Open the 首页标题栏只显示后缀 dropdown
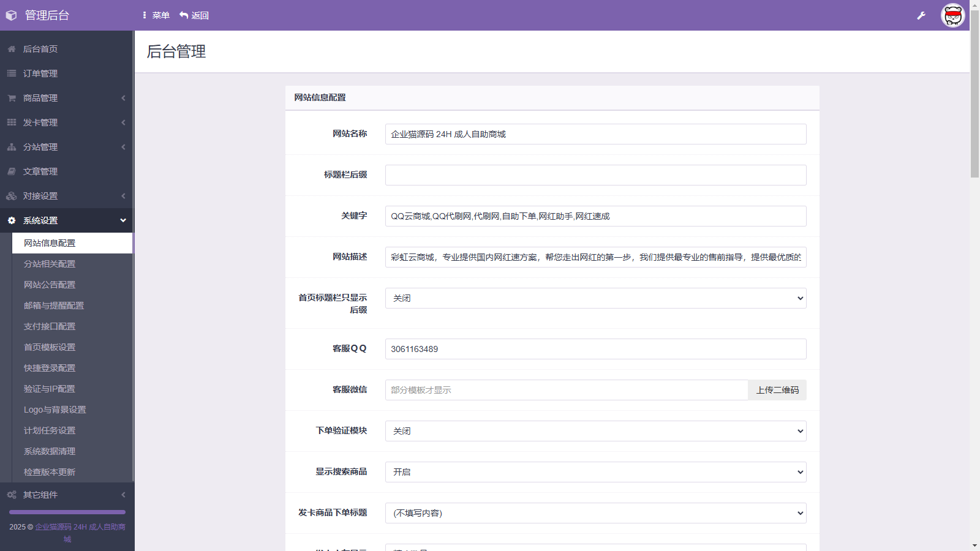Viewport: 980px width, 551px height. pyautogui.click(x=595, y=298)
